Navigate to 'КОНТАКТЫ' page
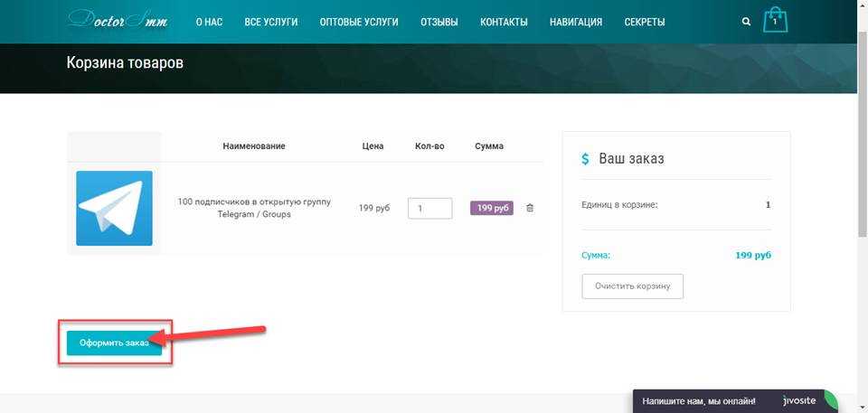Screen dimensions: 868x413 point(504,22)
